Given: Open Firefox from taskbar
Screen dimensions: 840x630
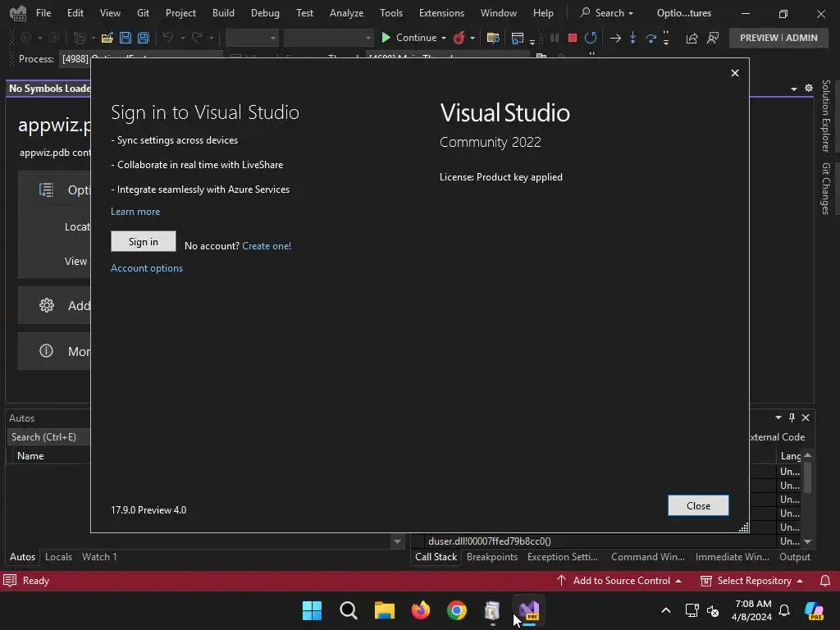Looking at the screenshot, I should (x=421, y=610).
